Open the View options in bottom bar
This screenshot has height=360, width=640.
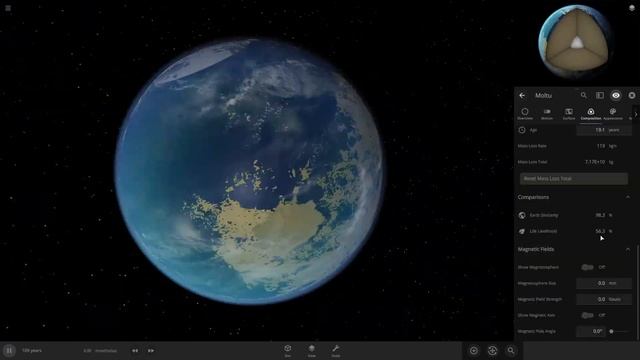point(311,350)
